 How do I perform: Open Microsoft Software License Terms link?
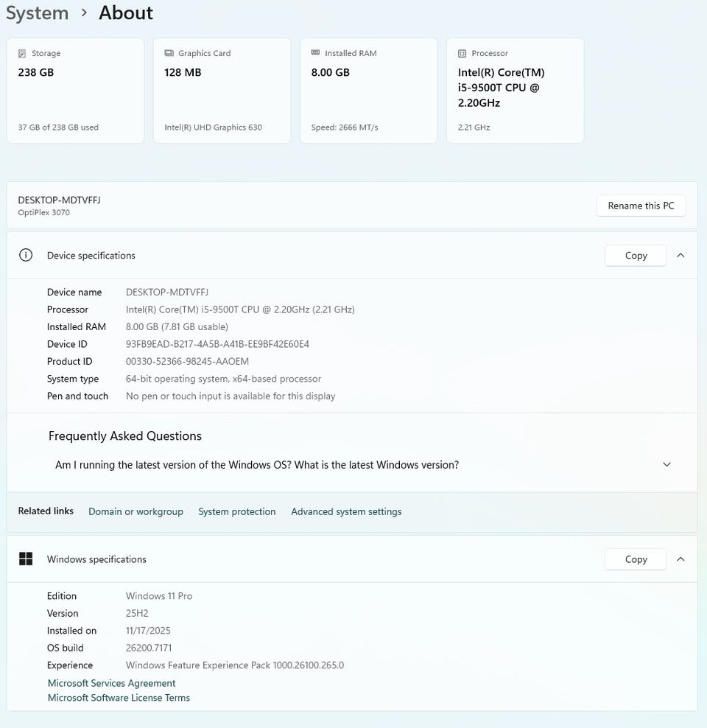tap(119, 698)
